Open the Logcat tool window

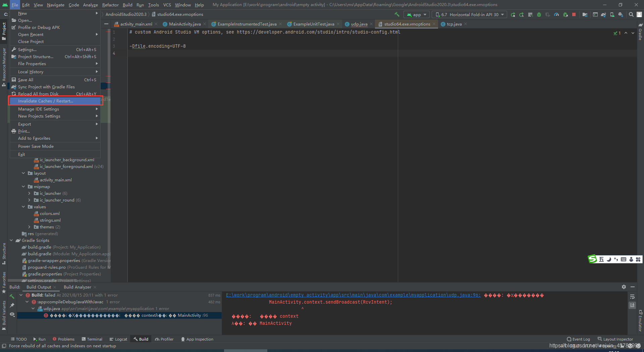[x=118, y=339]
